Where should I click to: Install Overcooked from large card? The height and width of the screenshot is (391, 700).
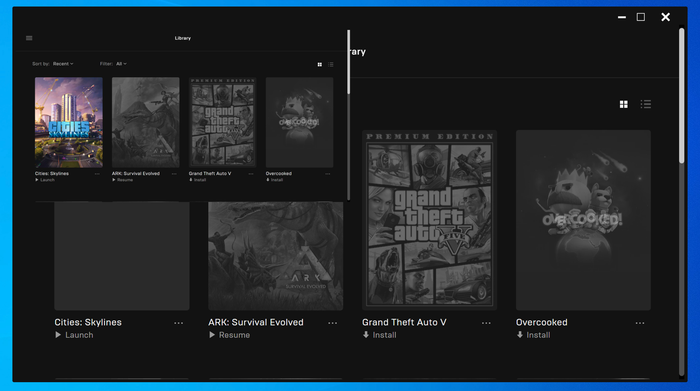click(533, 335)
